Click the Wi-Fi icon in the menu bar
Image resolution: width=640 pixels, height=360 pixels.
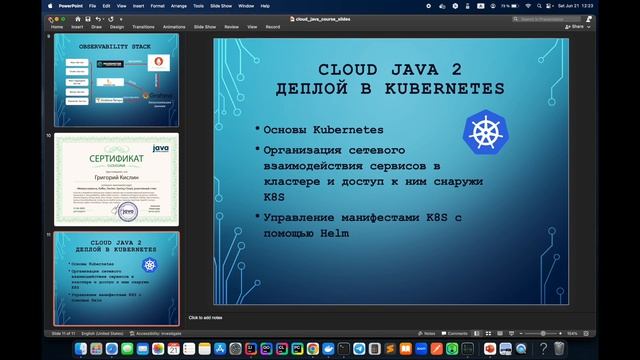(x=528, y=6)
